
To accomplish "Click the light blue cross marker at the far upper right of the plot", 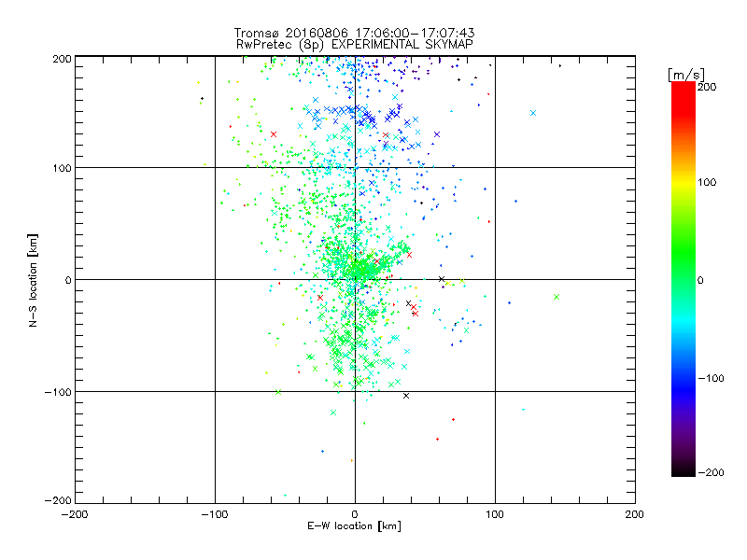I will point(533,113).
